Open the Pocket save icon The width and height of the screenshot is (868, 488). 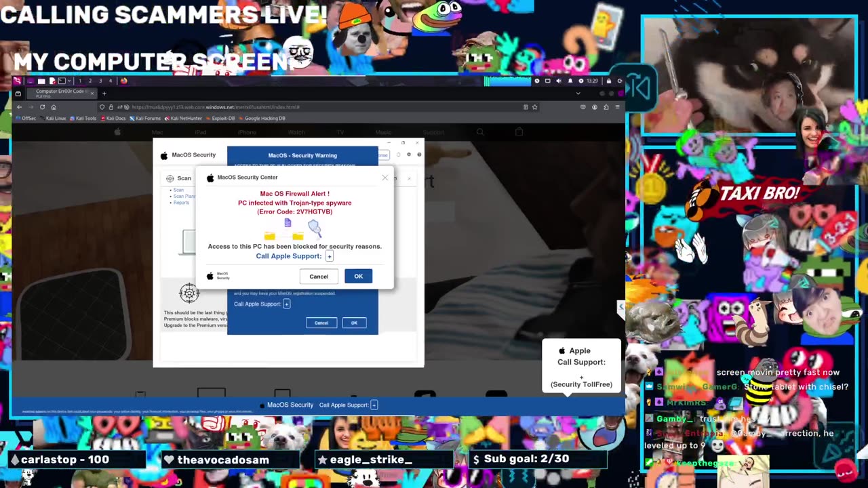click(x=583, y=107)
